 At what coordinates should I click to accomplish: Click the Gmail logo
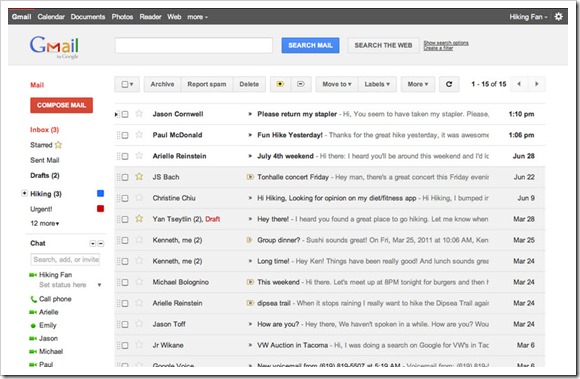(x=54, y=46)
